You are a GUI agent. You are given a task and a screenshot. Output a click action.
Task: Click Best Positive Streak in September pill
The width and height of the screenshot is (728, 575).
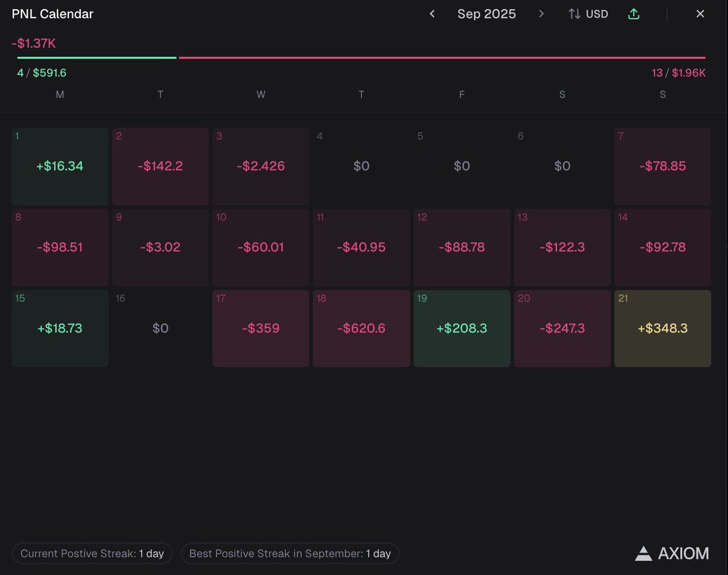(x=290, y=553)
